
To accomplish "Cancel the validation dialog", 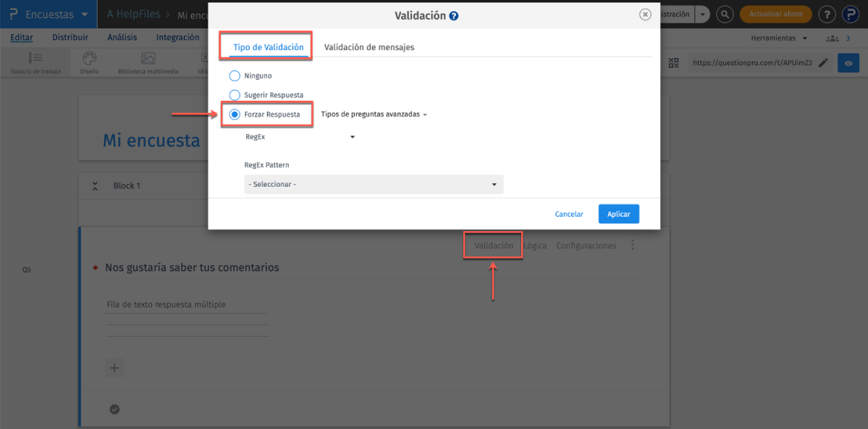I will click(x=569, y=214).
